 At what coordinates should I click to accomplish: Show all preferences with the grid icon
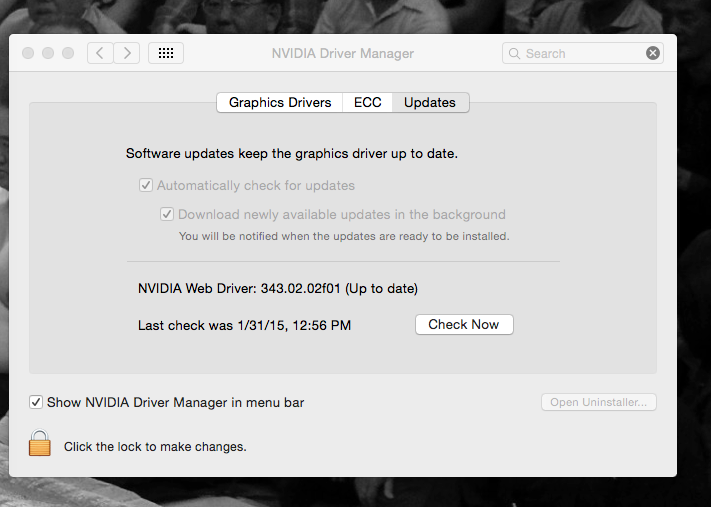166,54
